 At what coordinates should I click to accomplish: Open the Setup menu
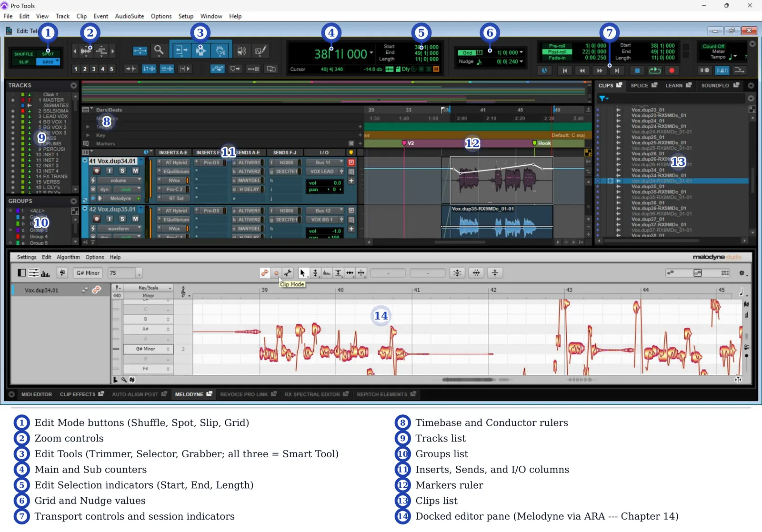click(186, 16)
